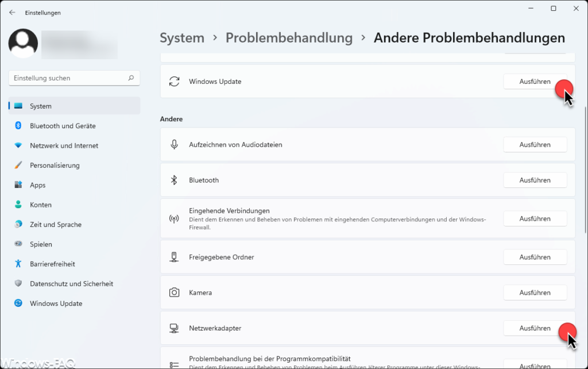The width and height of the screenshot is (588, 369).
Task: Click the Eingehende Verbindungen description text
Action: [x=338, y=224]
